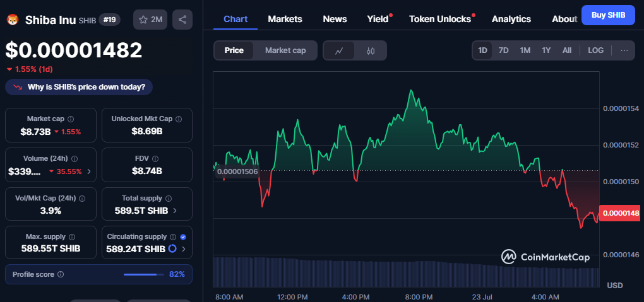Click the 8:00 PM time axis label

coord(418,297)
